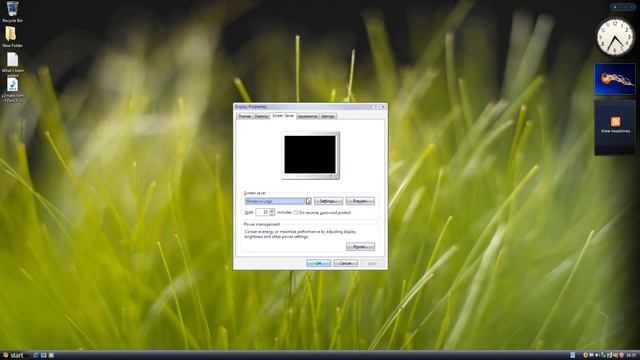Click the Preview button
The image size is (640, 360).
point(360,201)
